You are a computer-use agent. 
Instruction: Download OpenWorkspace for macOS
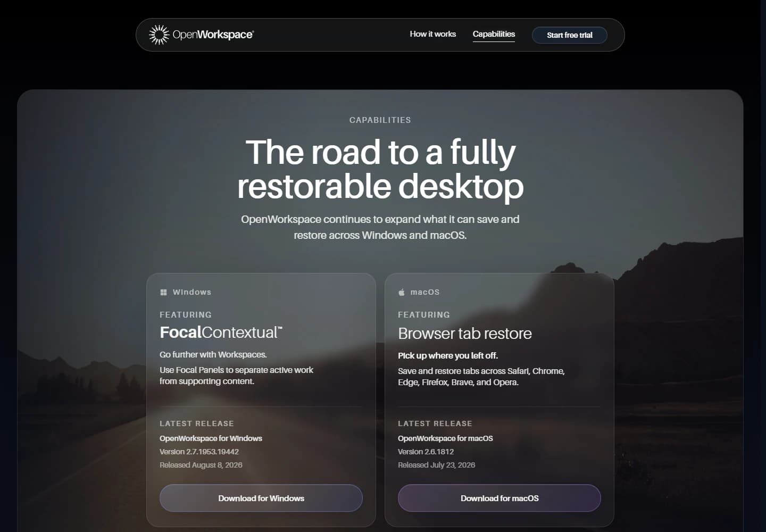coord(499,498)
